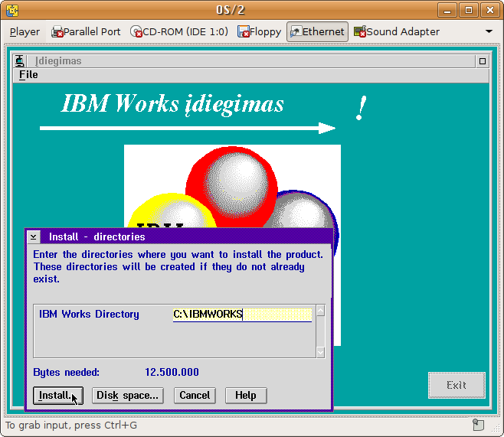Cancel the directories dialog
This screenshot has width=504, height=437.
point(195,396)
